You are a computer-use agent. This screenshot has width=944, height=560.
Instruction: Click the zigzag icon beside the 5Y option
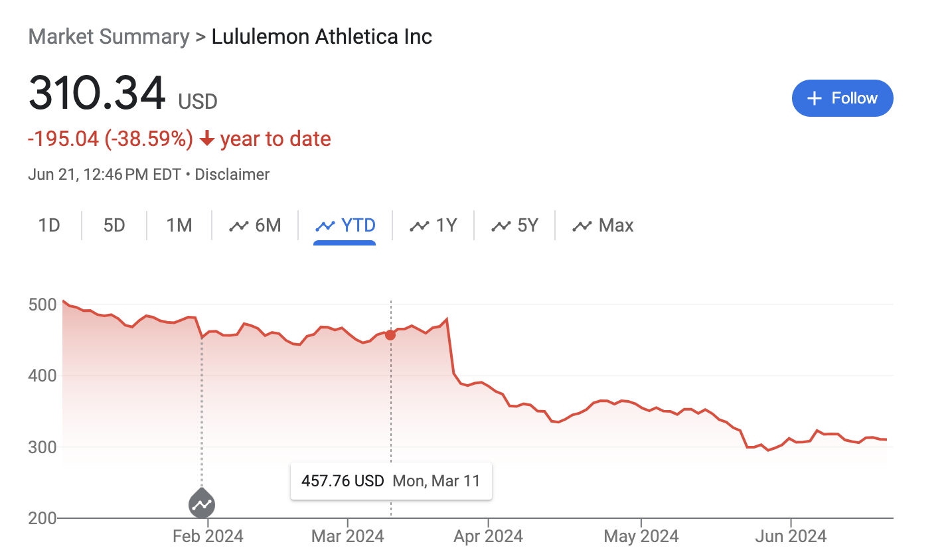(x=500, y=226)
